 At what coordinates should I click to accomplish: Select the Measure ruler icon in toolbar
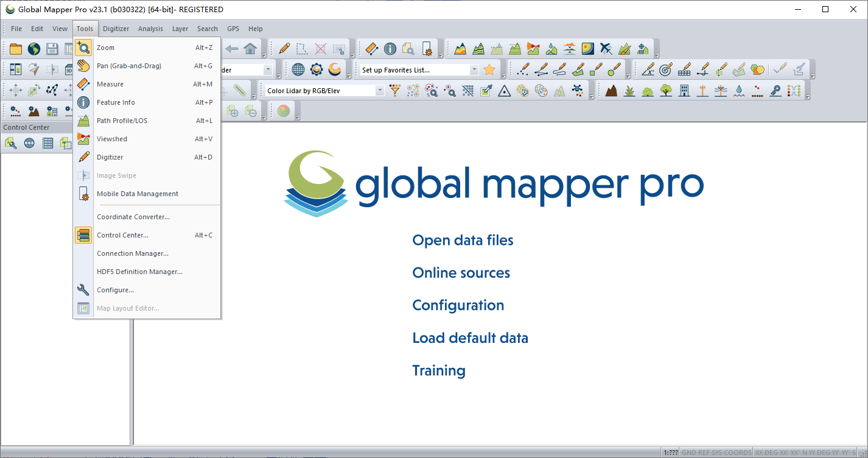click(372, 49)
